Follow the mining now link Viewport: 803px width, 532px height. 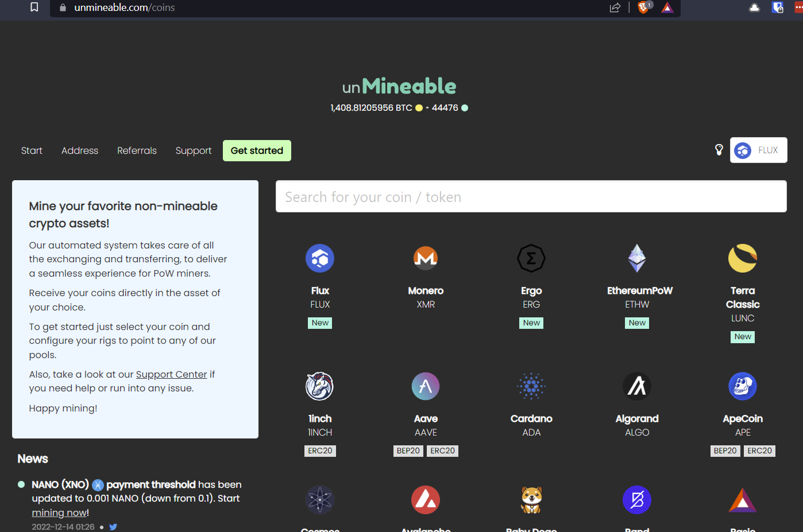point(59,512)
